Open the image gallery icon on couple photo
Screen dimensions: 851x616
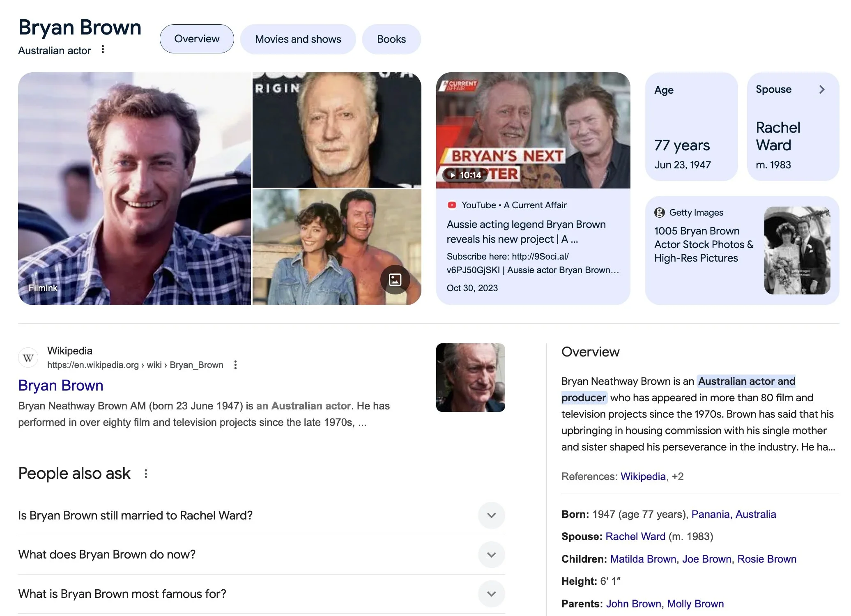tap(395, 280)
